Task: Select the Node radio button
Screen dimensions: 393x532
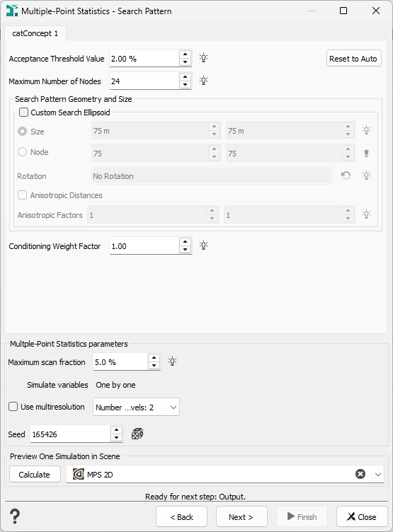Action: coord(22,151)
